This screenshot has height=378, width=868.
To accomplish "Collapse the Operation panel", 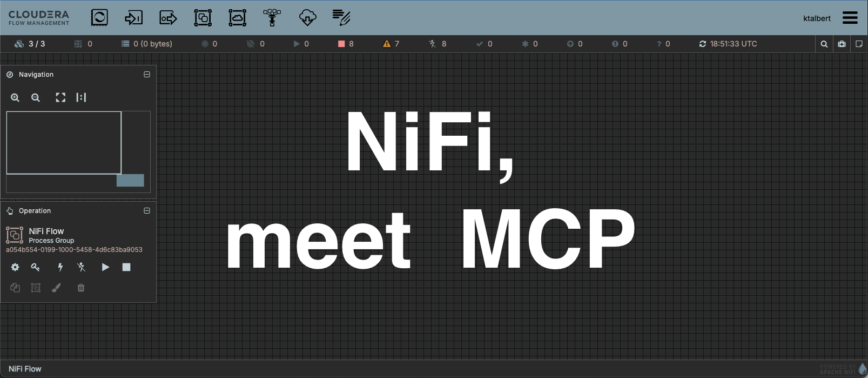I will (147, 211).
